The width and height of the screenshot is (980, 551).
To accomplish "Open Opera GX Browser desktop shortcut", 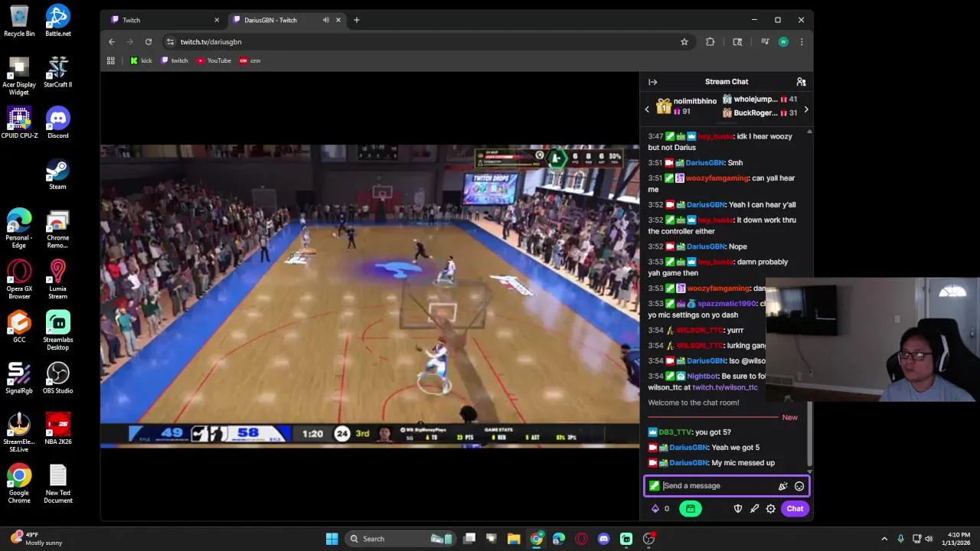I will click(x=19, y=279).
